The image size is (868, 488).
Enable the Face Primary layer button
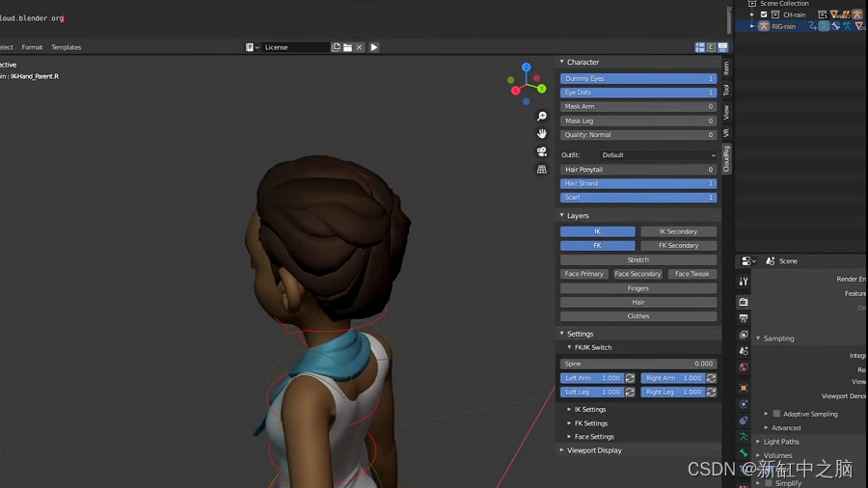(x=584, y=274)
